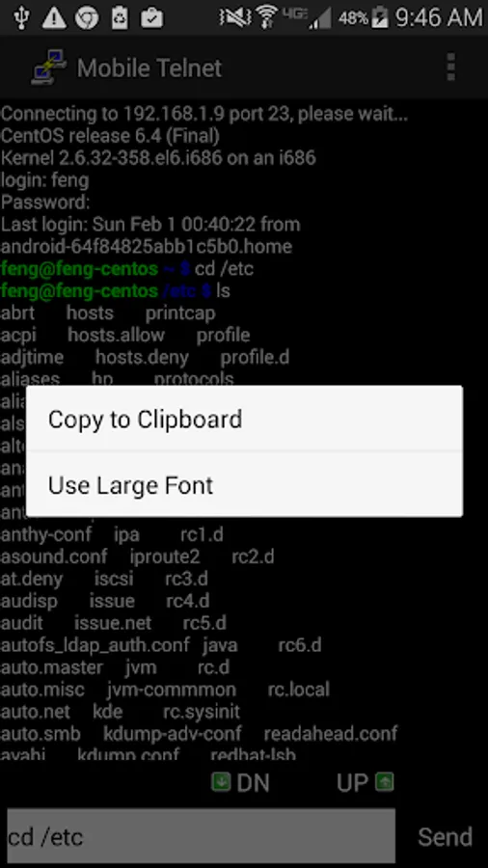Choose Use Large Font option
Viewport: 488px width, 868px height.
245,485
